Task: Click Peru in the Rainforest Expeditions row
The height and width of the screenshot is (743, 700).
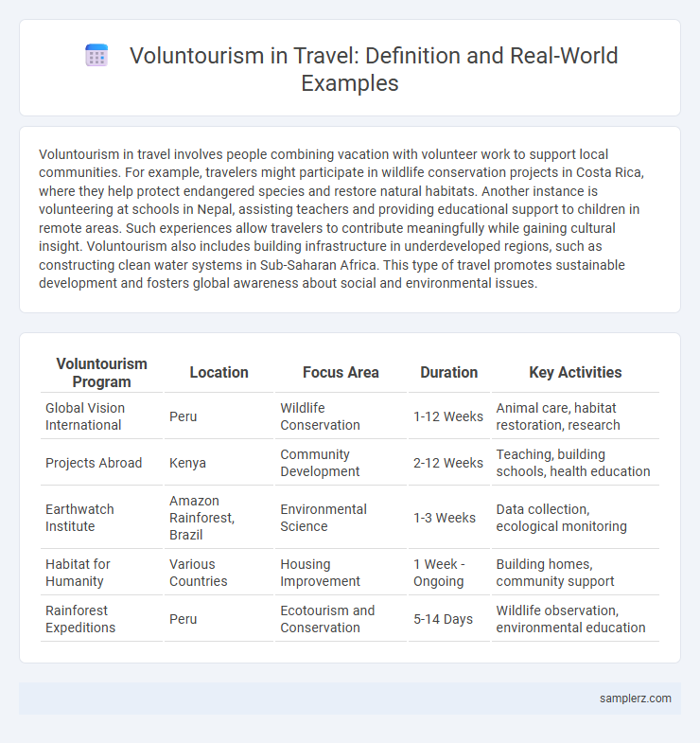Action: [219, 619]
